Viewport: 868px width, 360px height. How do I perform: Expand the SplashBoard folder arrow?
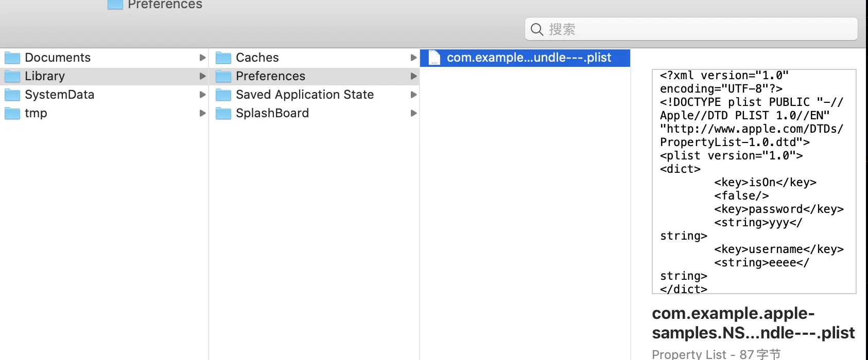pyautogui.click(x=413, y=113)
